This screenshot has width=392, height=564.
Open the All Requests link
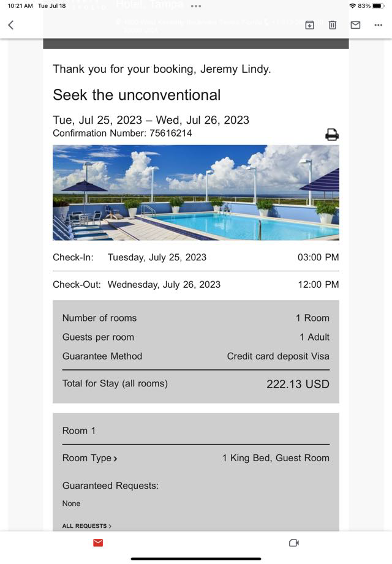[x=87, y=526]
